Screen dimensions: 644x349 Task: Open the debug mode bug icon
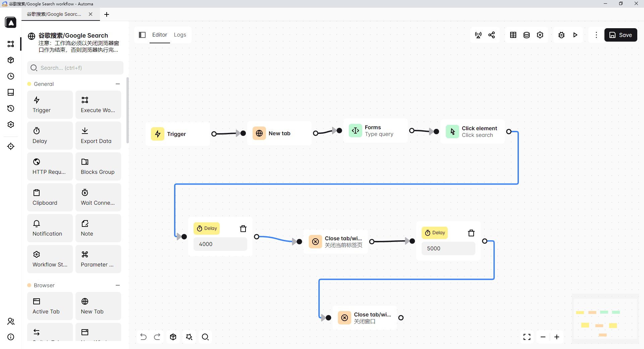561,35
